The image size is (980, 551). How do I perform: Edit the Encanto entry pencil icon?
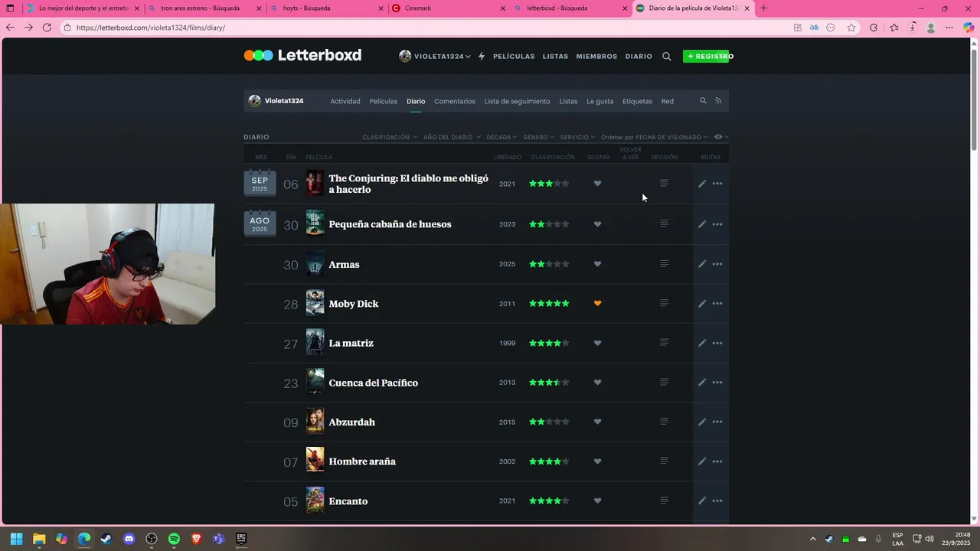(x=702, y=500)
